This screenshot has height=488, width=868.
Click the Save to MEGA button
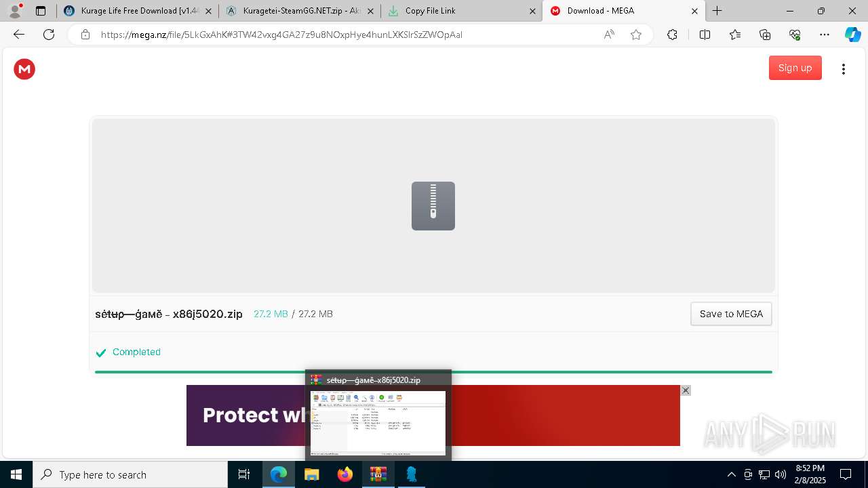click(x=731, y=314)
